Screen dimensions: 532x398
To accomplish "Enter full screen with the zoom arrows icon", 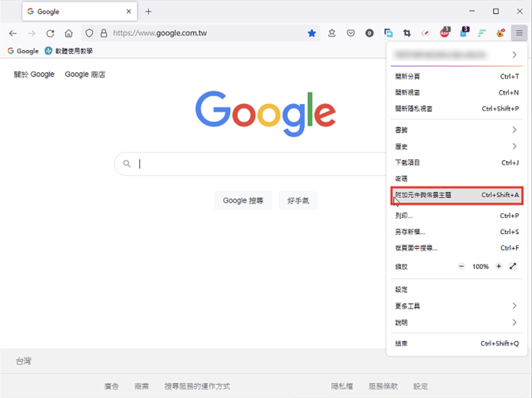I will point(513,266).
